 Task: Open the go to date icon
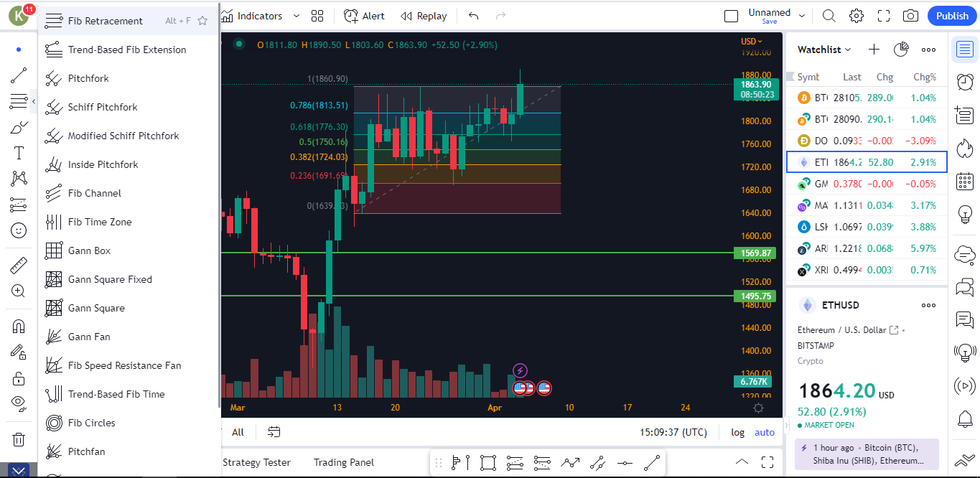(x=274, y=432)
